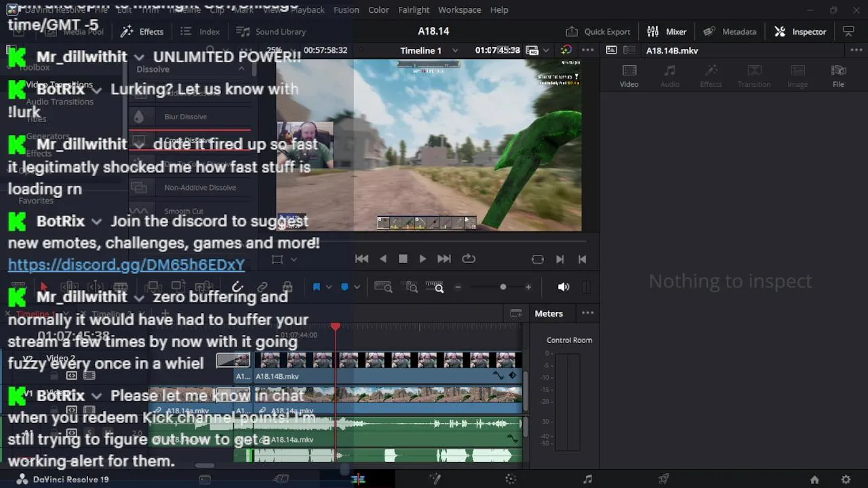
Task: Toggle bypass color grades and Fusion effects
Action: (566, 50)
